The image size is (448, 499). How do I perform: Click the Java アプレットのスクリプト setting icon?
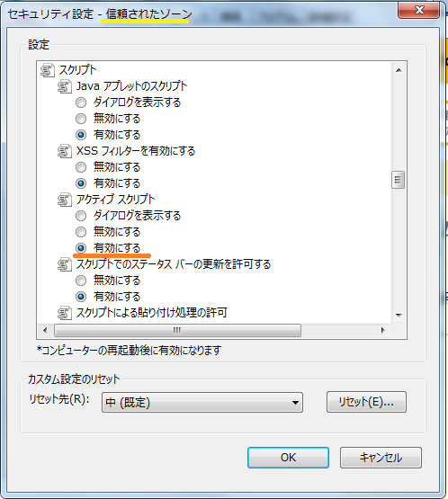pos(64,86)
